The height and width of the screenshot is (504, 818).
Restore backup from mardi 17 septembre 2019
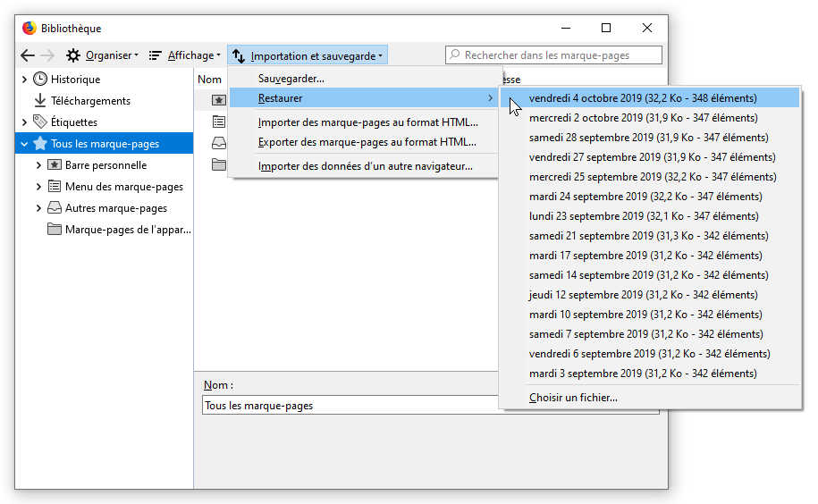pyautogui.click(x=650, y=256)
